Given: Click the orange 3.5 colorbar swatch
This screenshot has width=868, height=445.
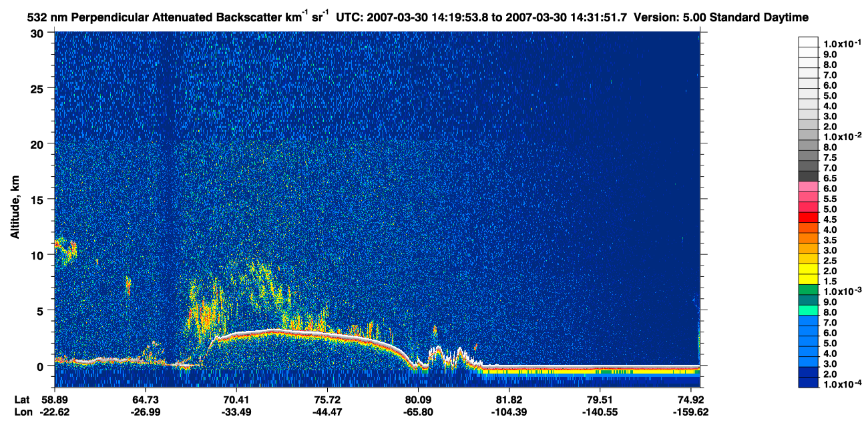Looking at the screenshot, I should tap(809, 239).
